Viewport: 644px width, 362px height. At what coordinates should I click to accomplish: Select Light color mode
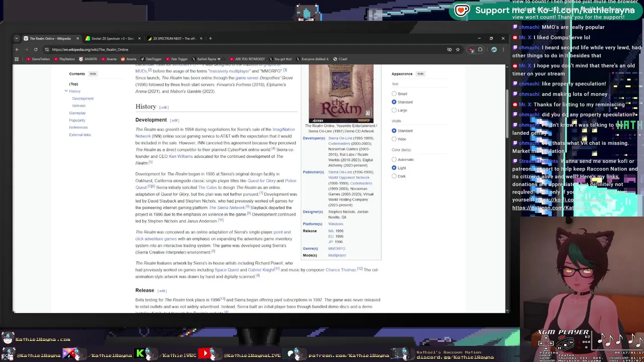[x=394, y=168]
